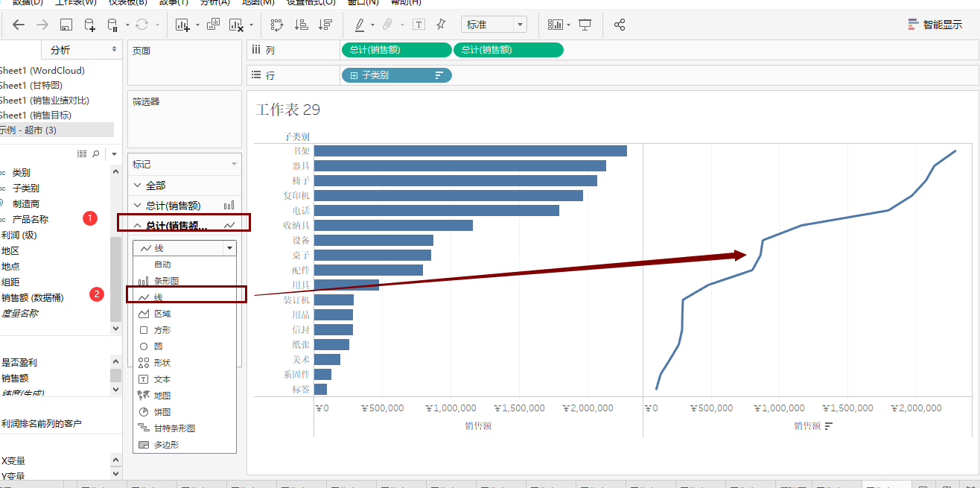Screen dimensions: 980x488
Task: Swap rows and columns via toolbar icon
Action: [x=277, y=25]
